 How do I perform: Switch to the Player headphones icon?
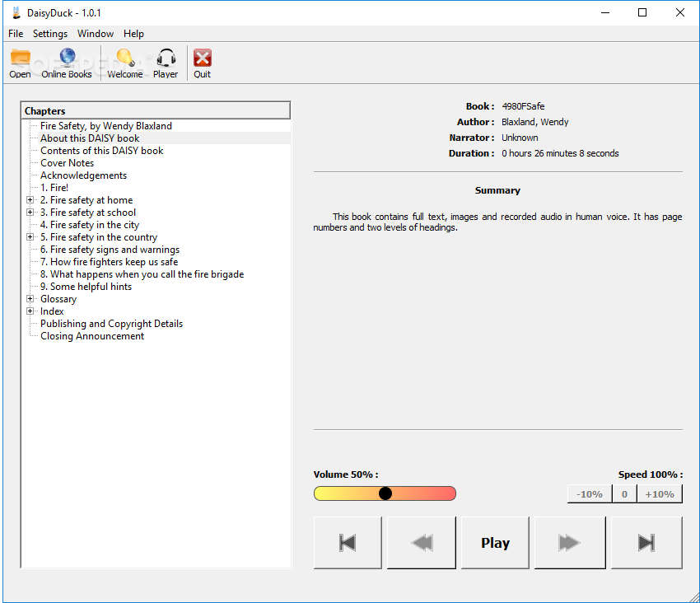tap(166, 63)
